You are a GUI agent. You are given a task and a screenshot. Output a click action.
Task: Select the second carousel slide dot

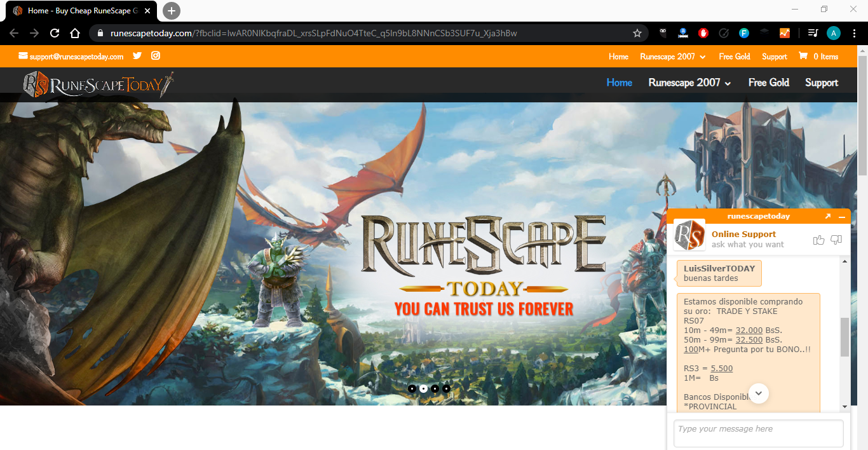point(423,388)
